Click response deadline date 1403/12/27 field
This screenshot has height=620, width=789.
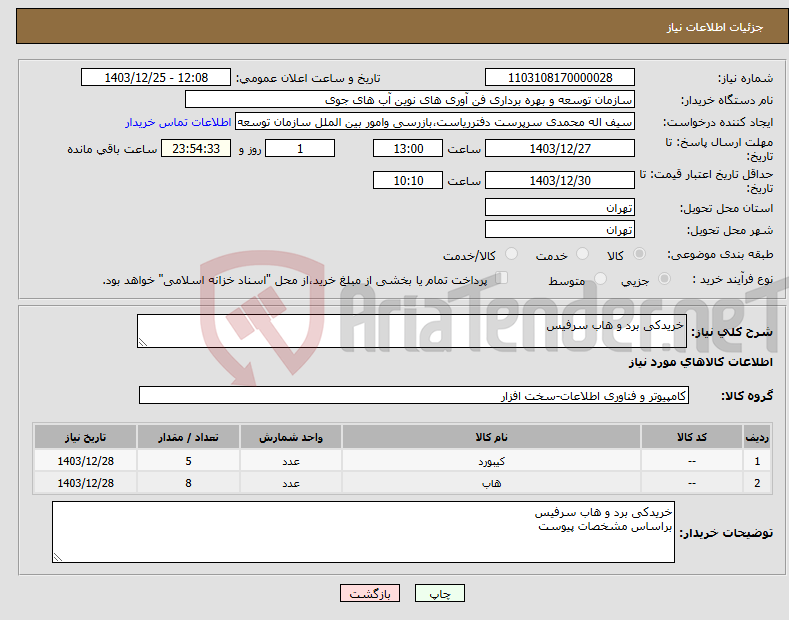560,148
